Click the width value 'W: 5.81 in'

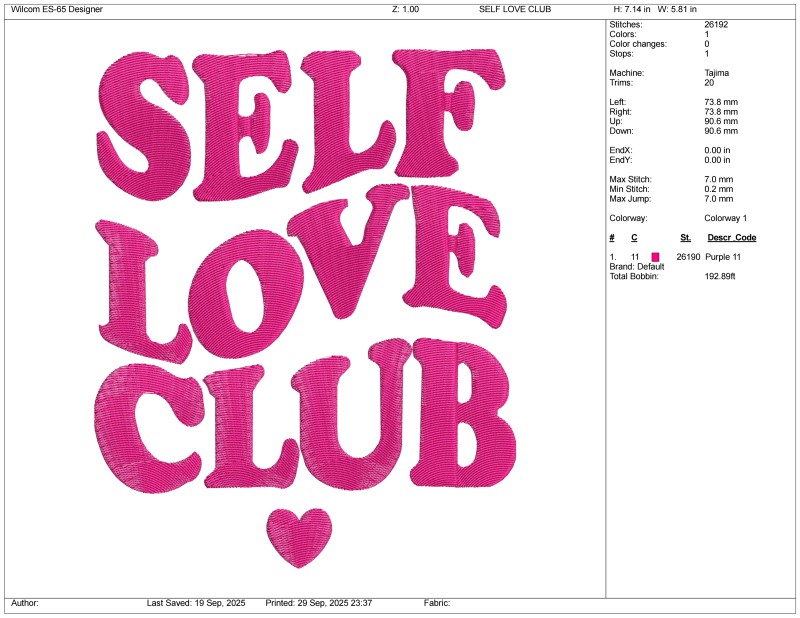coord(677,9)
